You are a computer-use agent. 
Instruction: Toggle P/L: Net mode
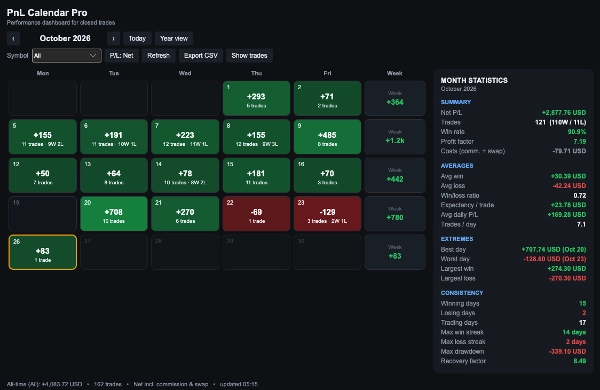[x=122, y=55]
